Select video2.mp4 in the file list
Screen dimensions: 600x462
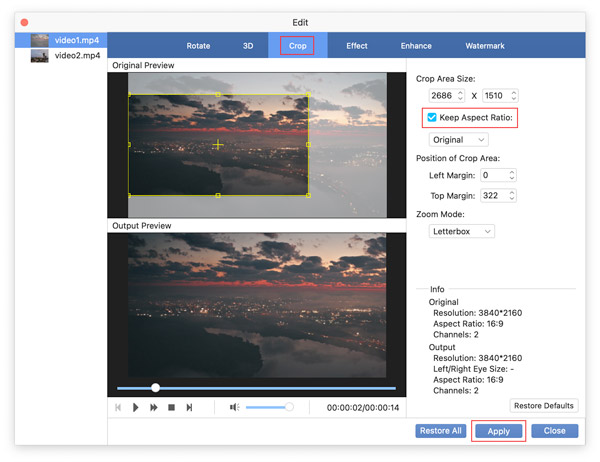pos(61,56)
